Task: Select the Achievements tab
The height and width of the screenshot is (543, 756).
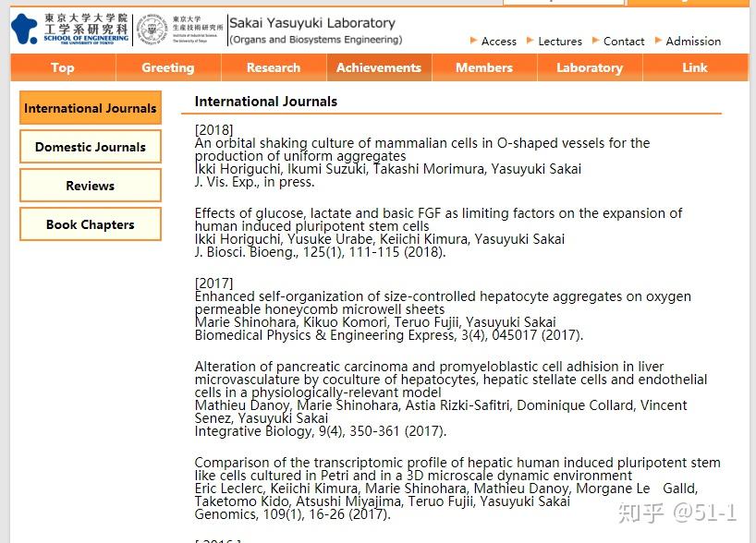Action: (x=379, y=67)
